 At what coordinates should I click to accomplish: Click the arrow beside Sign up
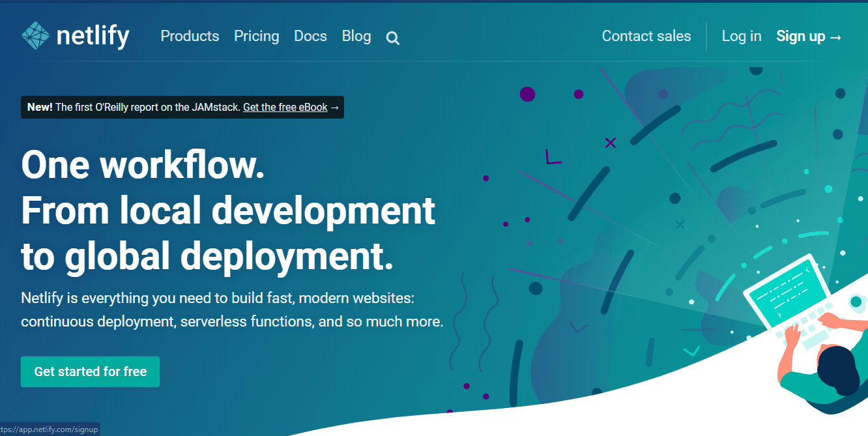(x=836, y=37)
